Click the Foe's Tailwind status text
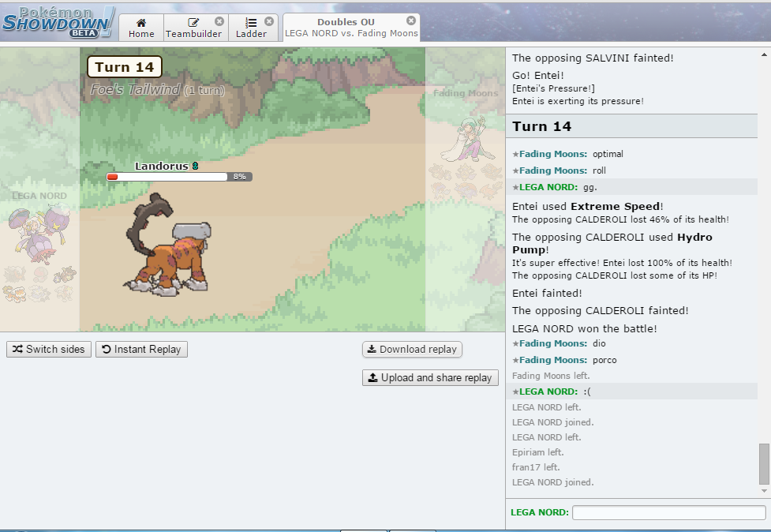 point(157,89)
